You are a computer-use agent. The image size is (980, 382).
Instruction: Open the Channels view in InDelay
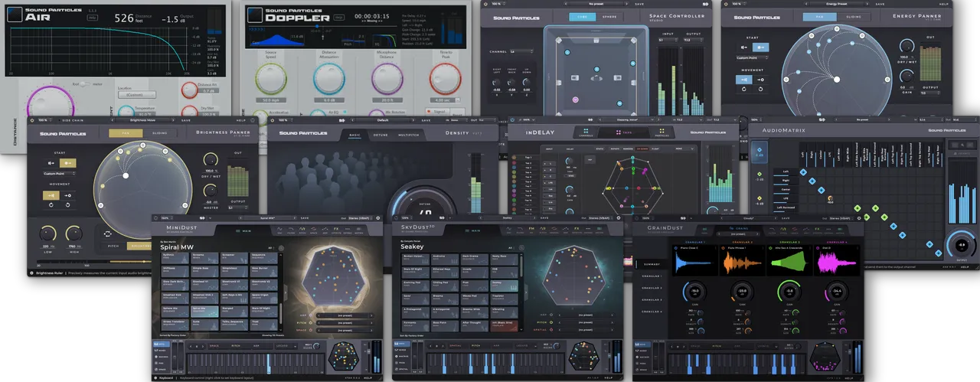tap(586, 132)
